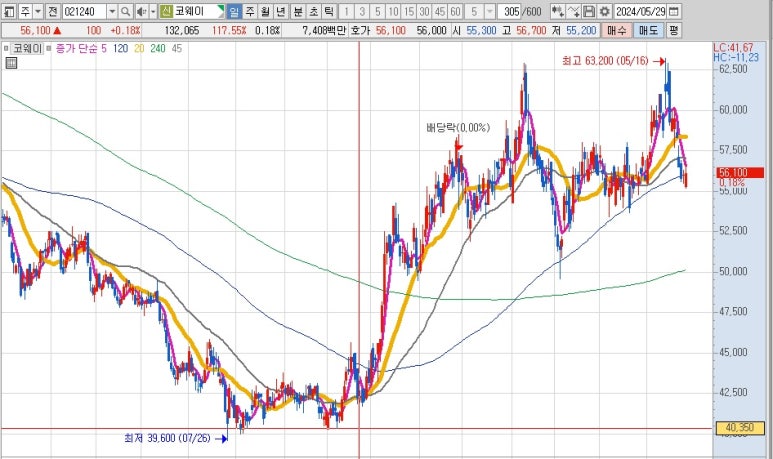Viewport: 773px width, 459px height.
Task: Click the magnifier stock search icon
Action: pos(125,11)
